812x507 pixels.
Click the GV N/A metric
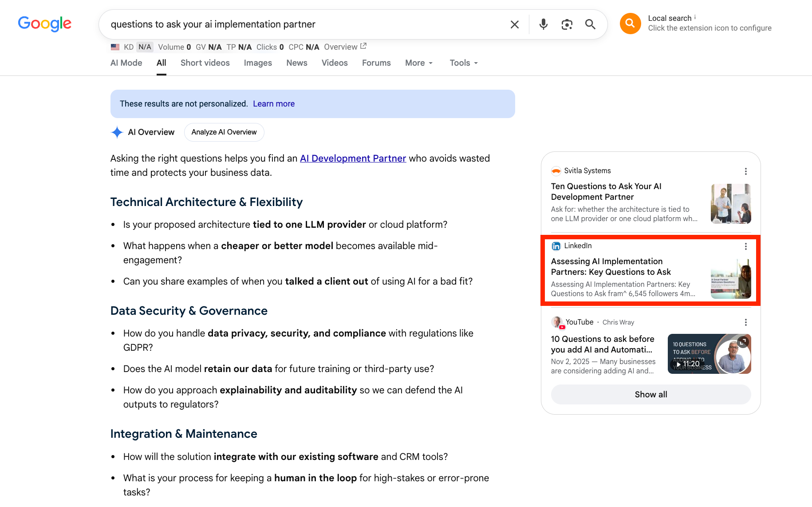click(209, 47)
